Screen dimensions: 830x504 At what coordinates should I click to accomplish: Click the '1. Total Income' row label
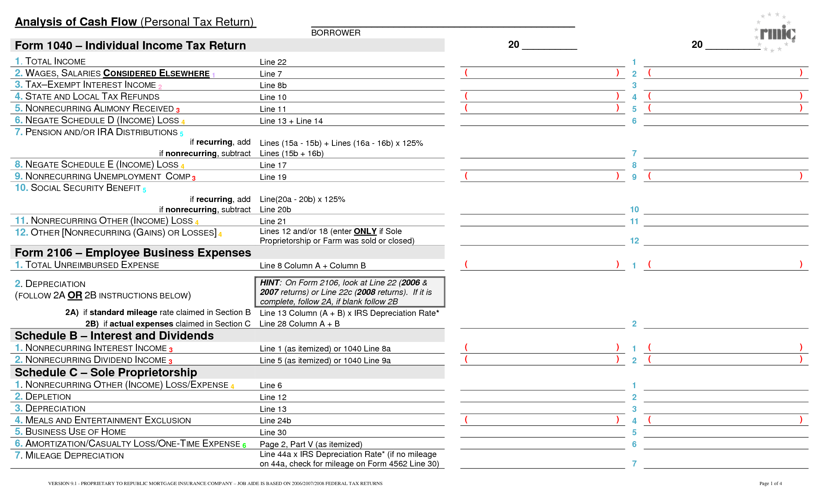(x=50, y=61)
